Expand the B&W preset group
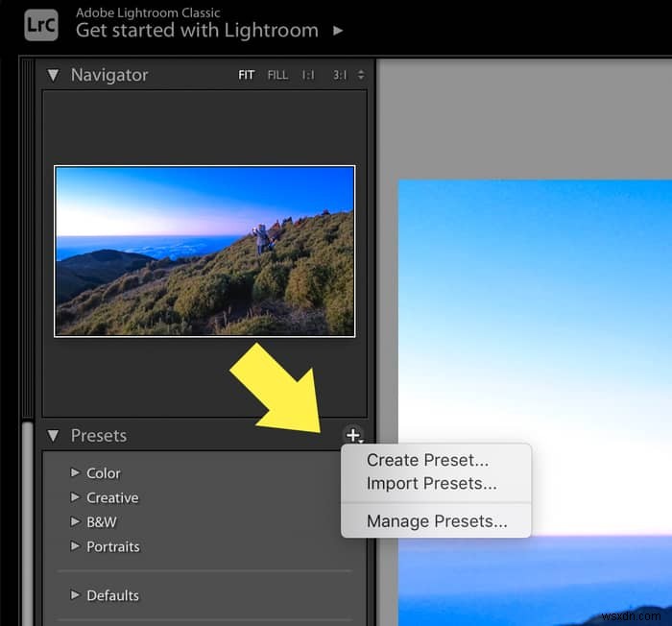The width and height of the screenshot is (672, 626). [75, 521]
